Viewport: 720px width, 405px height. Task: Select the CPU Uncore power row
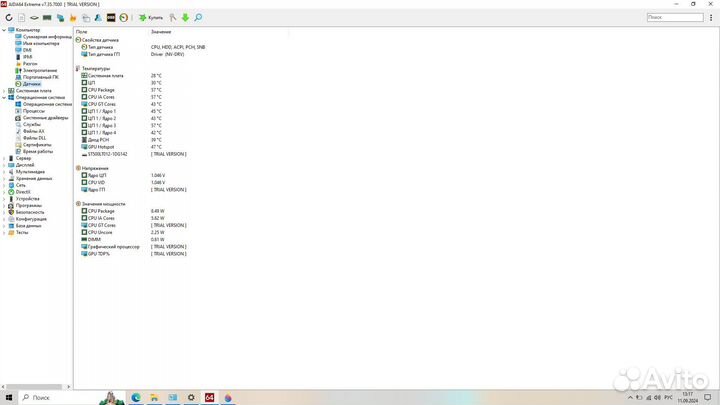click(100, 233)
